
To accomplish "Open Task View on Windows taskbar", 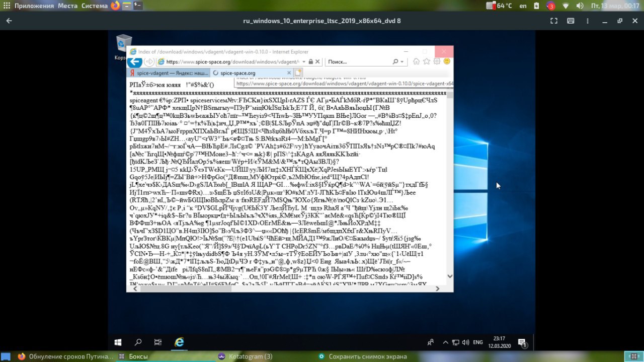I will (157, 342).
